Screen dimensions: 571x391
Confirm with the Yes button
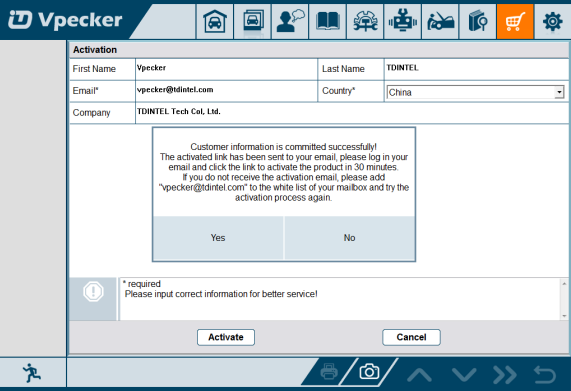click(x=218, y=238)
